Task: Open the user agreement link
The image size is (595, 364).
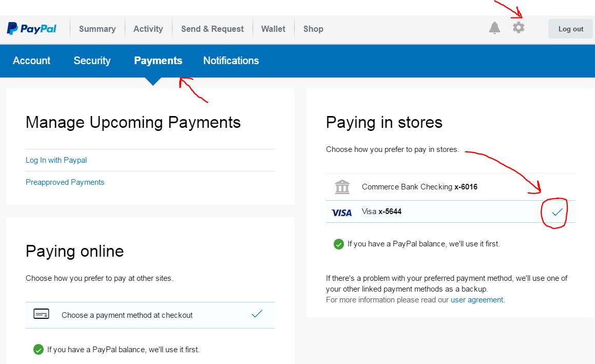Action: coord(477,300)
